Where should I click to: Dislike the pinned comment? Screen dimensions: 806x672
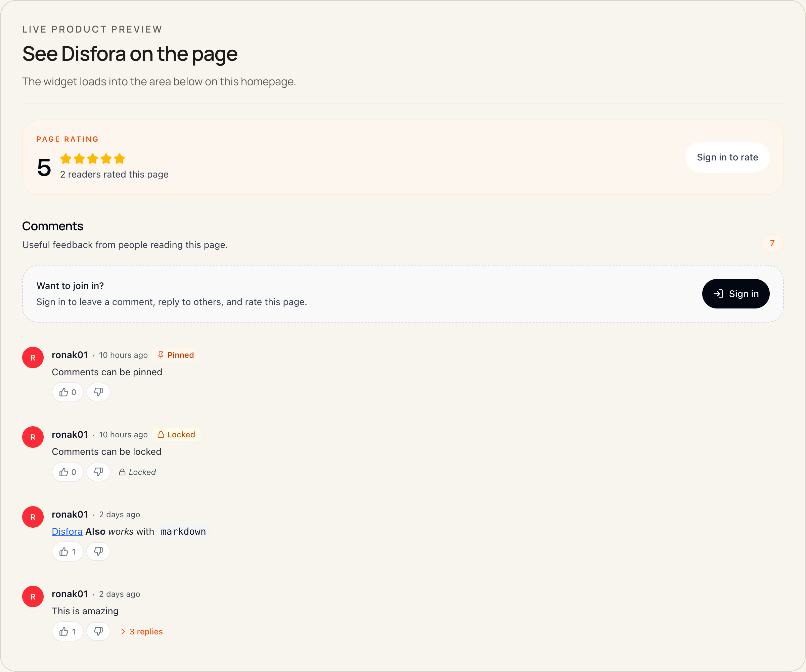click(98, 392)
